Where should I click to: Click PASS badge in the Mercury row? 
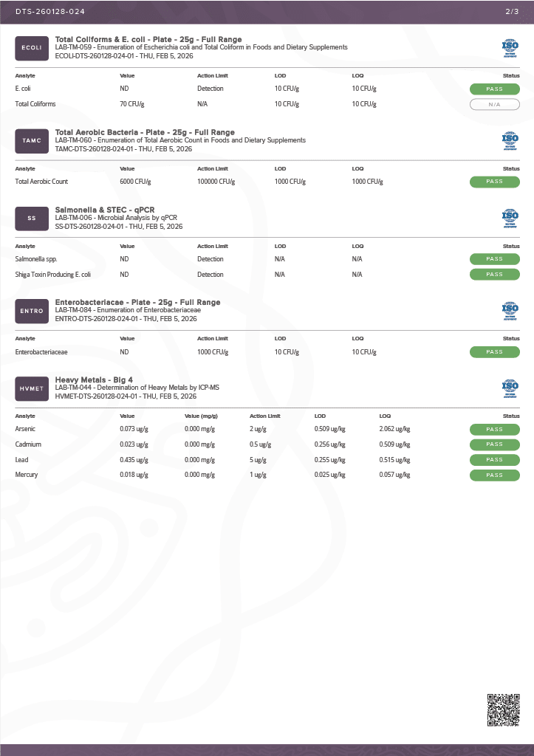tap(495, 475)
